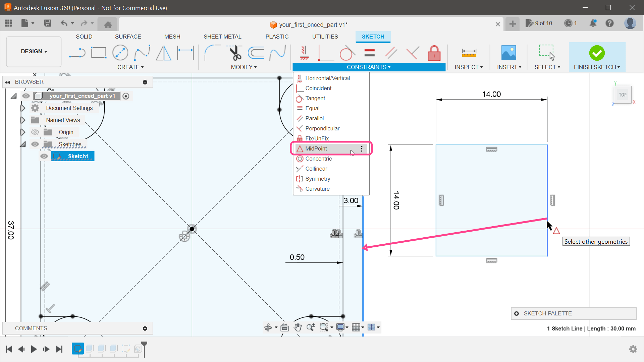
Task: Toggle visibility of Sketches folder
Action: coord(35,144)
